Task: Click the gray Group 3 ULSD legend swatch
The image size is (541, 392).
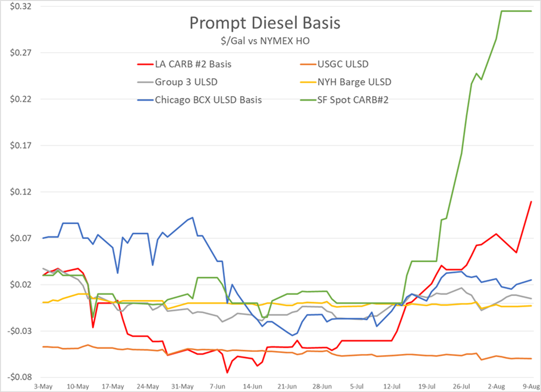Action: (x=145, y=82)
